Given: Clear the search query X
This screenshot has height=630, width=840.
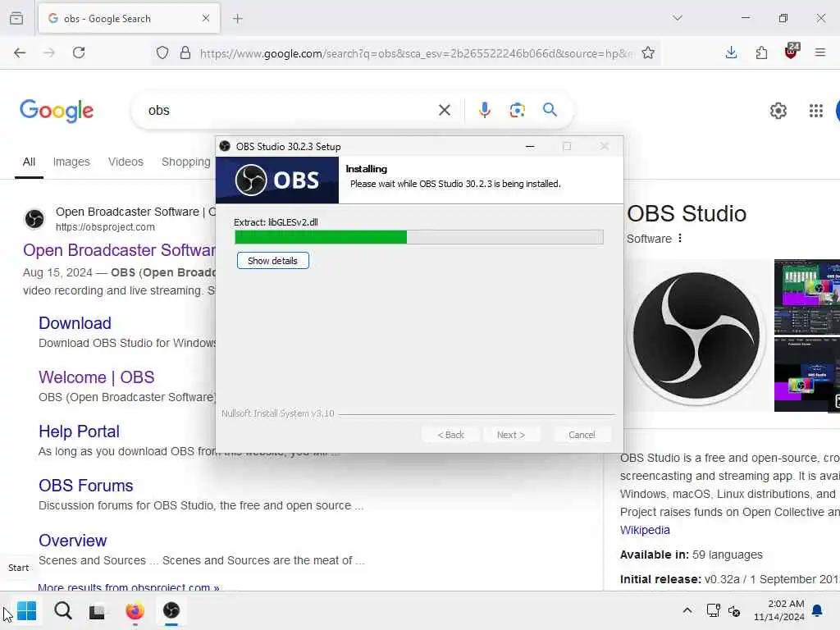Looking at the screenshot, I should pyautogui.click(x=444, y=111).
